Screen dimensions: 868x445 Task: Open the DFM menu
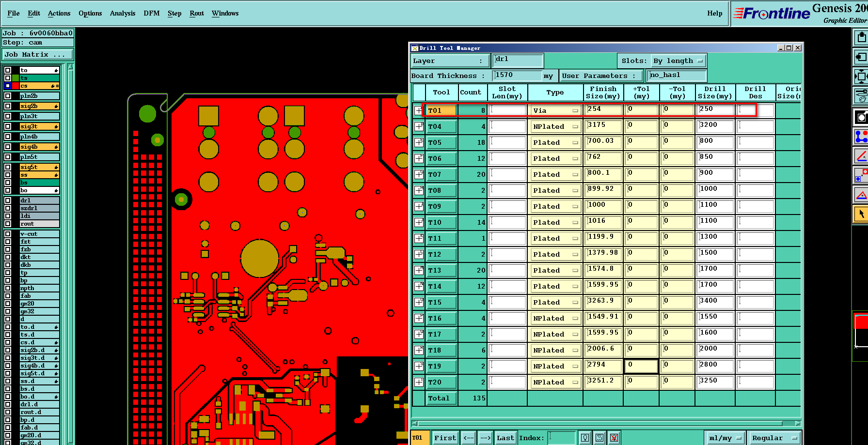tap(152, 13)
